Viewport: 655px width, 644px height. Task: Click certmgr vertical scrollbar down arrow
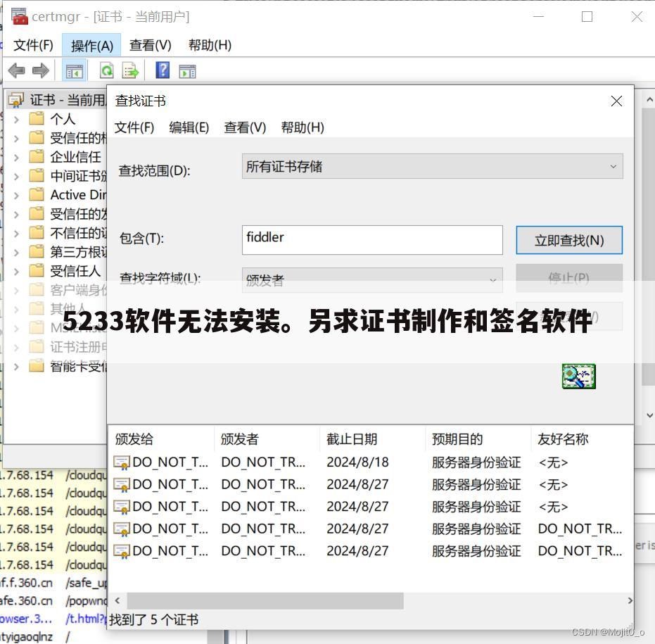click(x=649, y=415)
